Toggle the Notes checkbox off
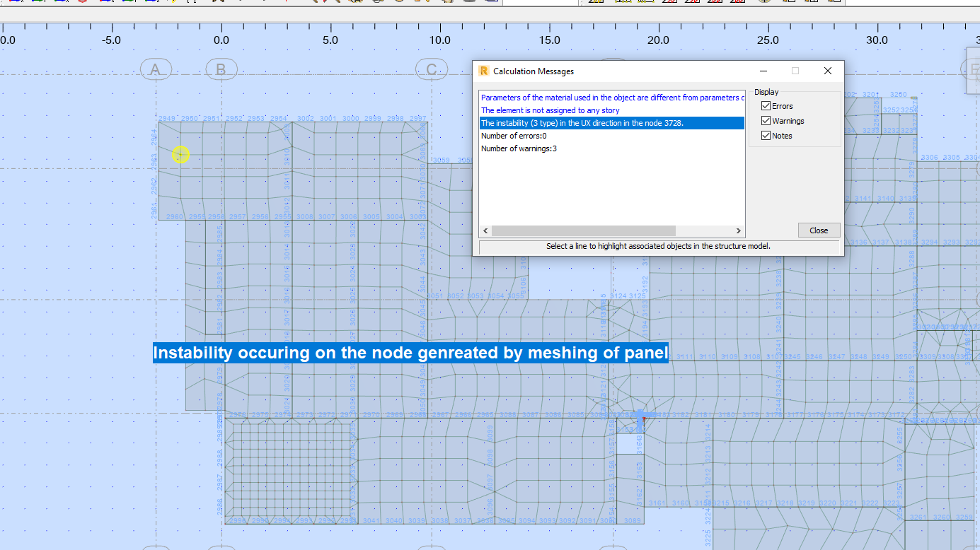Image resolution: width=980 pixels, height=550 pixels. pyautogui.click(x=766, y=135)
